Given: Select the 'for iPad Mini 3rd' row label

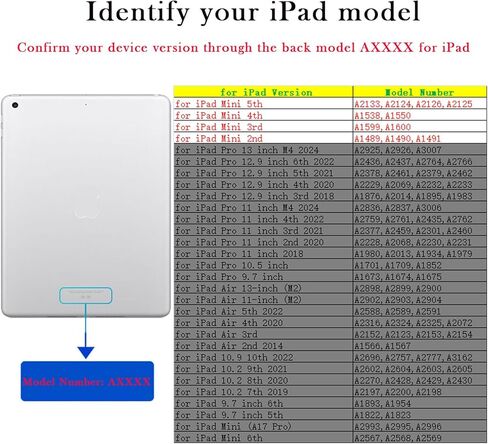Looking at the screenshot, I should tap(219, 127).
